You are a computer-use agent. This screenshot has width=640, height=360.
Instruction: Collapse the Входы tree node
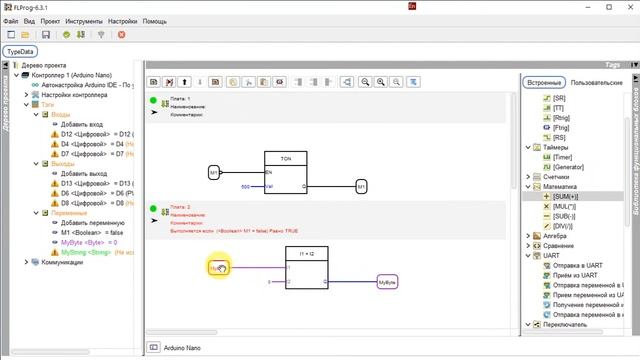[x=36, y=115]
